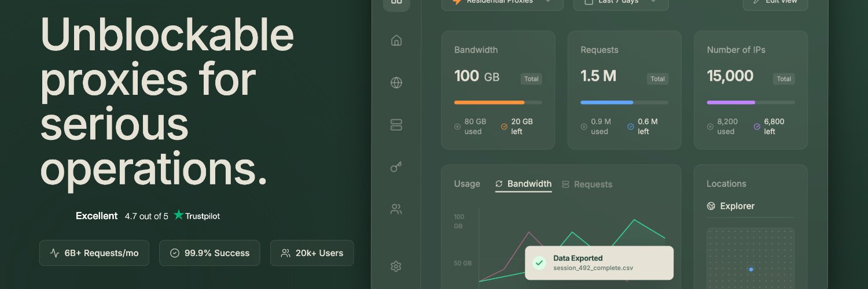Viewport: 868px width, 289px height.
Task: Click the Trustpilot star logo
Action: (179, 215)
